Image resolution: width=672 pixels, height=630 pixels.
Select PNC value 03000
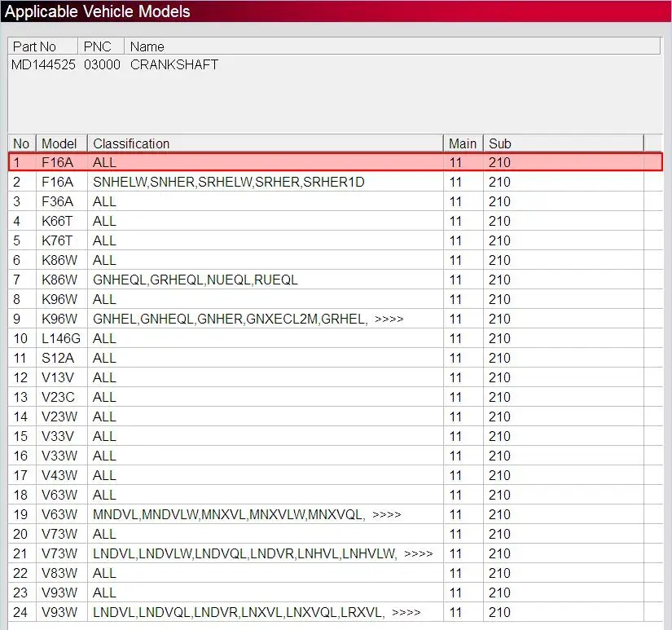[102, 64]
